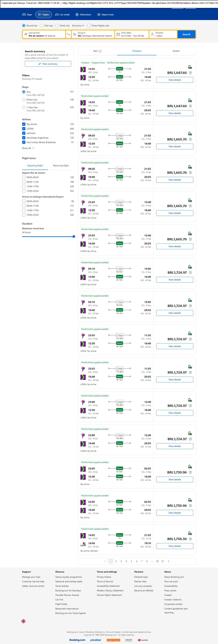218x644 pixels.
Task: Click the next page arrow in pagination
Action: (x=169, y=561)
